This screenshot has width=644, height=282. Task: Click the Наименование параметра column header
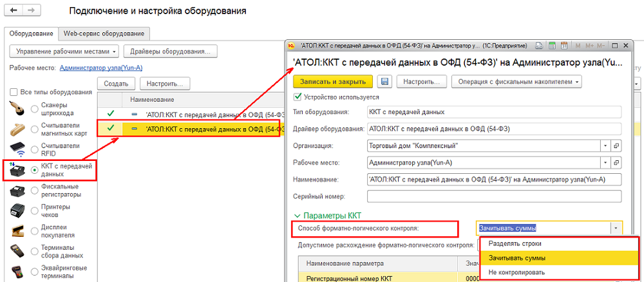(x=378, y=264)
